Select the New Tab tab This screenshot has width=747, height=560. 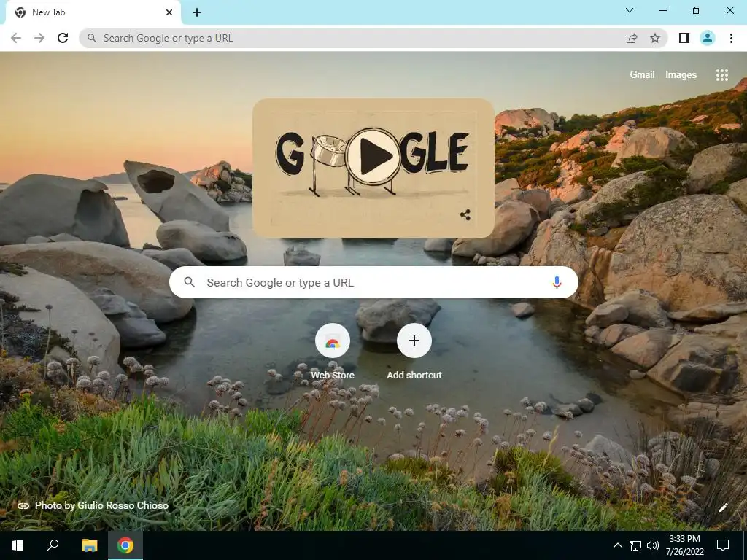pos(93,12)
